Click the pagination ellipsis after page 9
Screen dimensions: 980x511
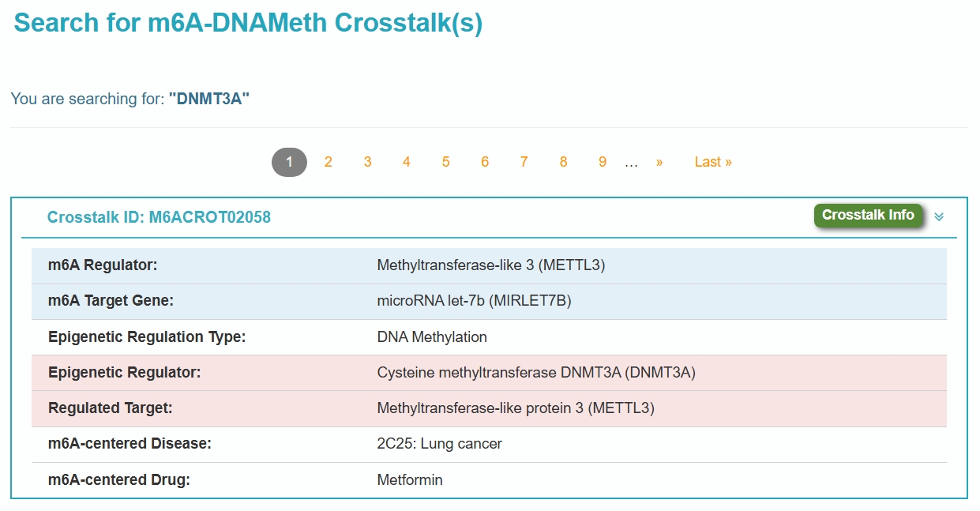point(631,163)
